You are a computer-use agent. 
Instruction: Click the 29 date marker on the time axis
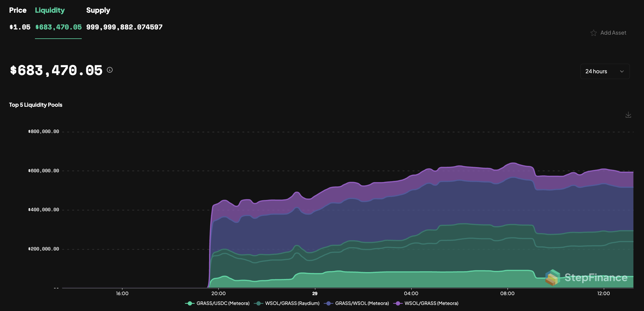(x=315, y=293)
